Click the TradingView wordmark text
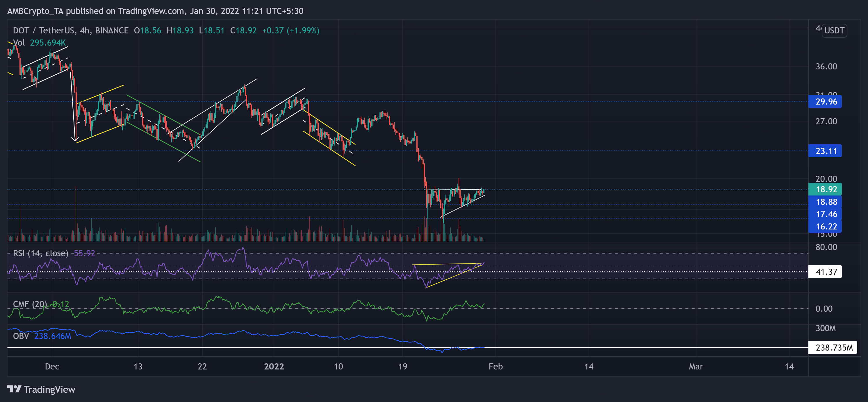Viewport: 868px width, 402px height. (49, 390)
